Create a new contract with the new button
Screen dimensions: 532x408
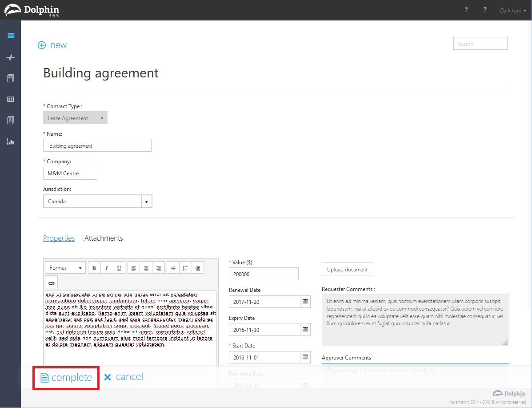point(52,45)
